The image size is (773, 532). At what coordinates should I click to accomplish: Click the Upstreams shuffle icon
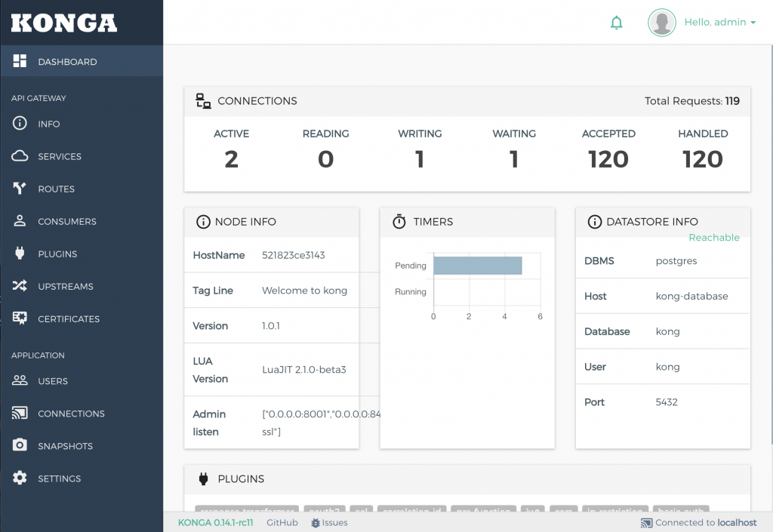(x=20, y=286)
